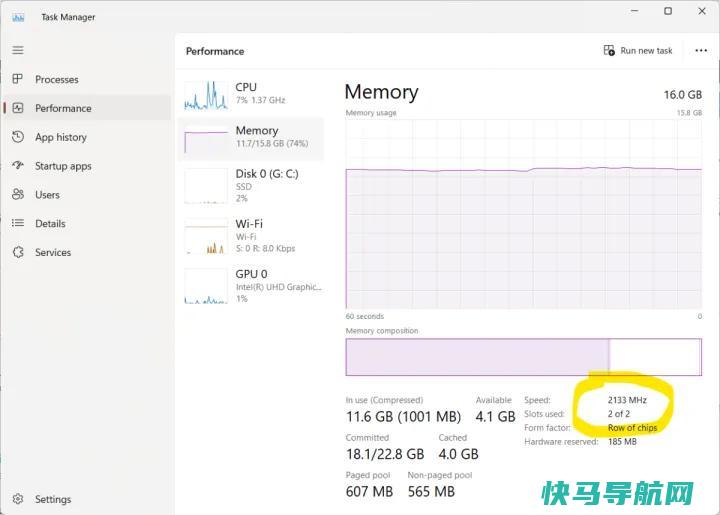Viewport: 720px width, 515px height.
Task: Click the 18.1/22.8 GB Committed value
Action: click(385, 454)
